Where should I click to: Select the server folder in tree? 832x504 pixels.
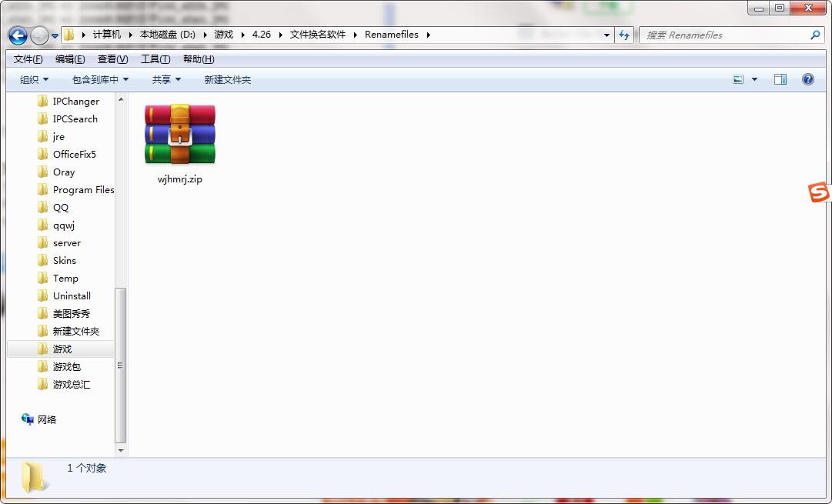pos(67,243)
